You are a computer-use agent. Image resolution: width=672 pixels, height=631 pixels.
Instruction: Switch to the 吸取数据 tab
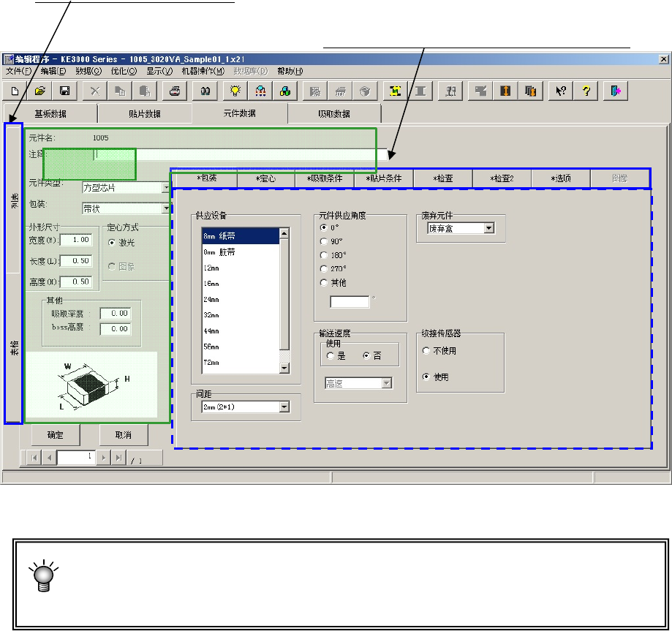[x=334, y=113]
